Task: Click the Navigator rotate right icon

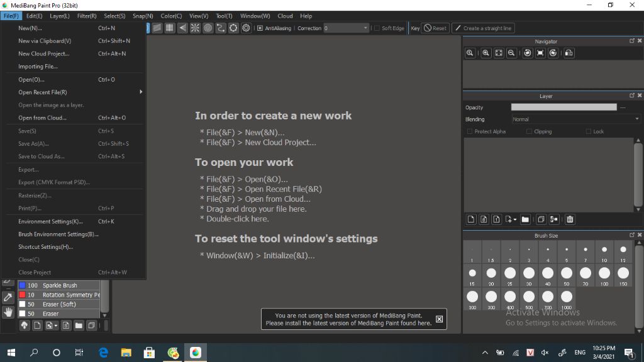Action: 553,53
